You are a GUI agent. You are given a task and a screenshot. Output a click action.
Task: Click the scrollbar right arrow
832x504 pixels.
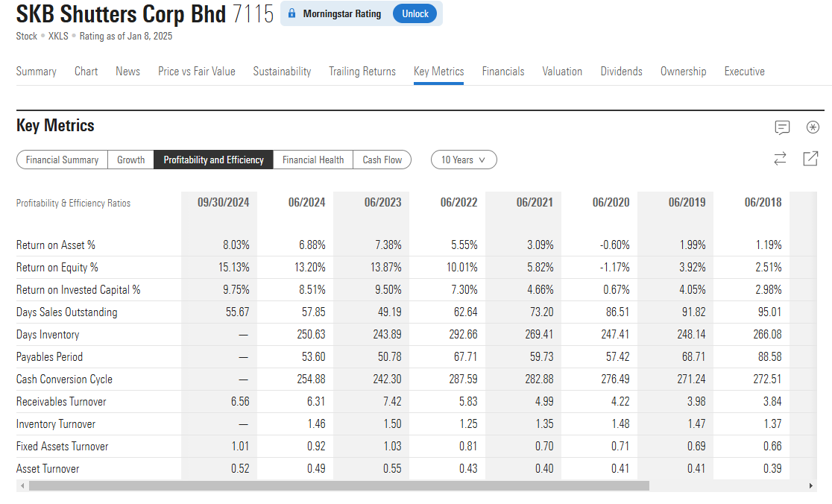tap(810, 486)
